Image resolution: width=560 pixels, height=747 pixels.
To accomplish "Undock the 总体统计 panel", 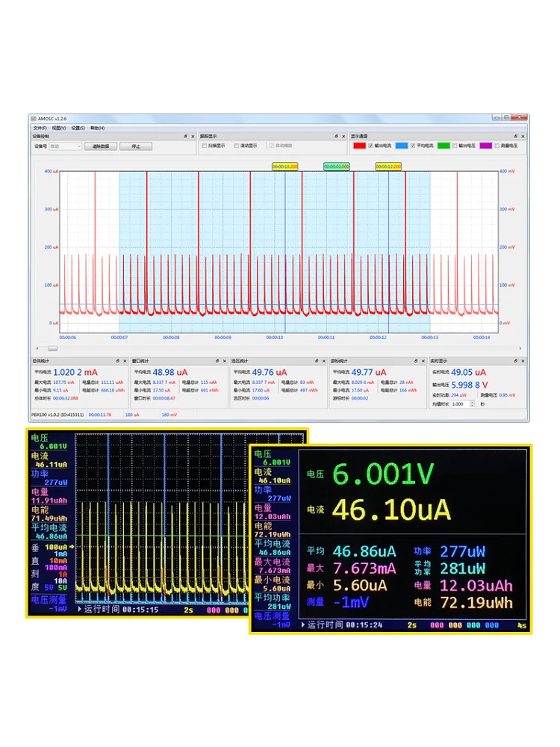I will pos(118,361).
